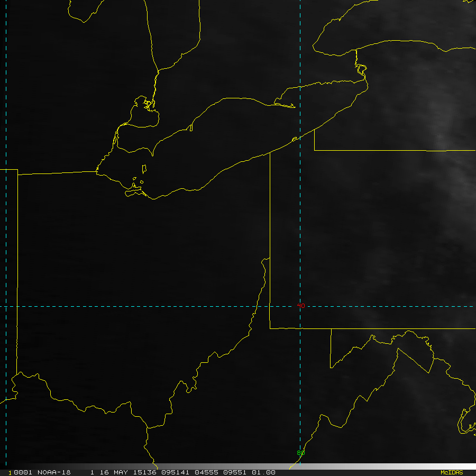Click the McIDAS label in bottom corner

(x=451, y=472)
